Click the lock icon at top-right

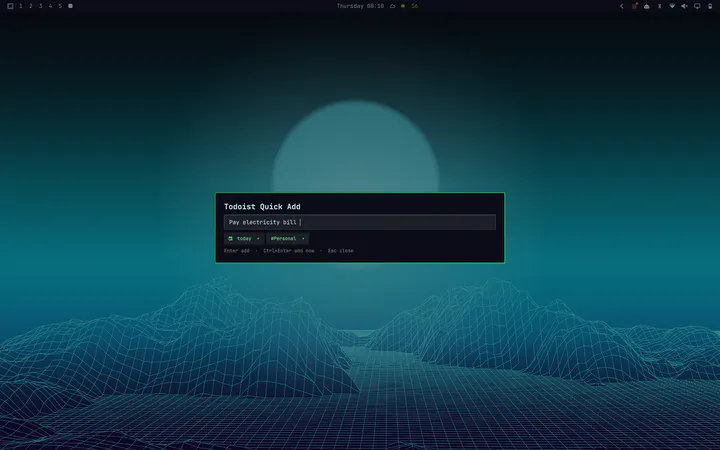click(710, 6)
